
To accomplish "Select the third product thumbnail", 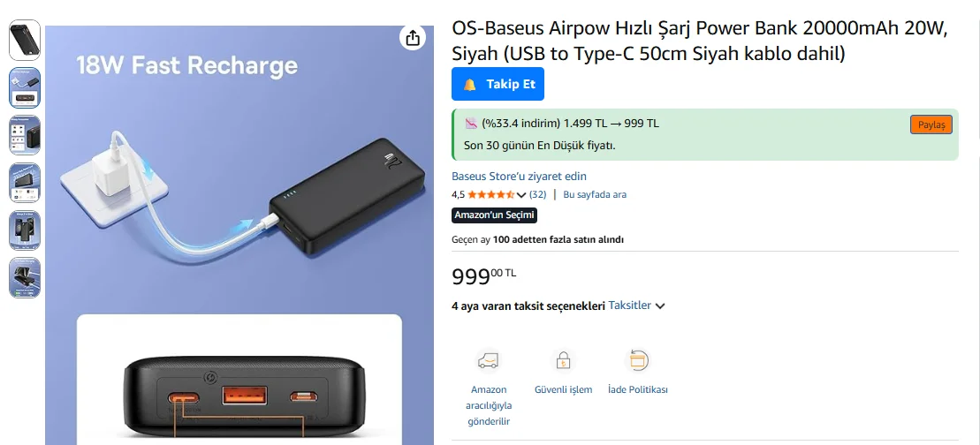I will point(25,135).
